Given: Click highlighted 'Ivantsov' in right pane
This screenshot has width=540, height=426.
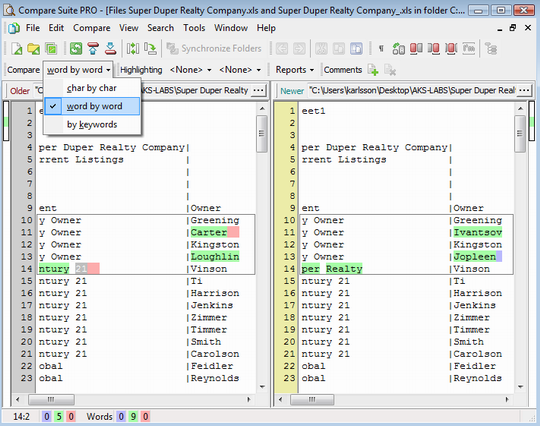Looking at the screenshot, I should coord(477,232).
